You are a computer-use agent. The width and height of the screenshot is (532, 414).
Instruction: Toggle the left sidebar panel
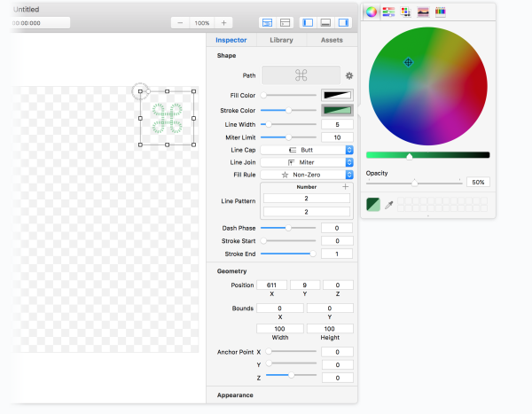309,22
